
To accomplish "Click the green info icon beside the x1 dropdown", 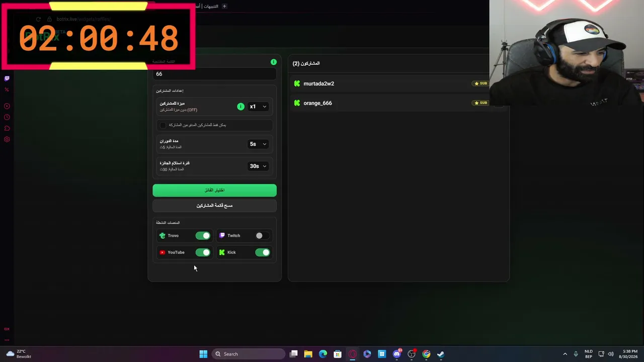I will tap(240, 107).
